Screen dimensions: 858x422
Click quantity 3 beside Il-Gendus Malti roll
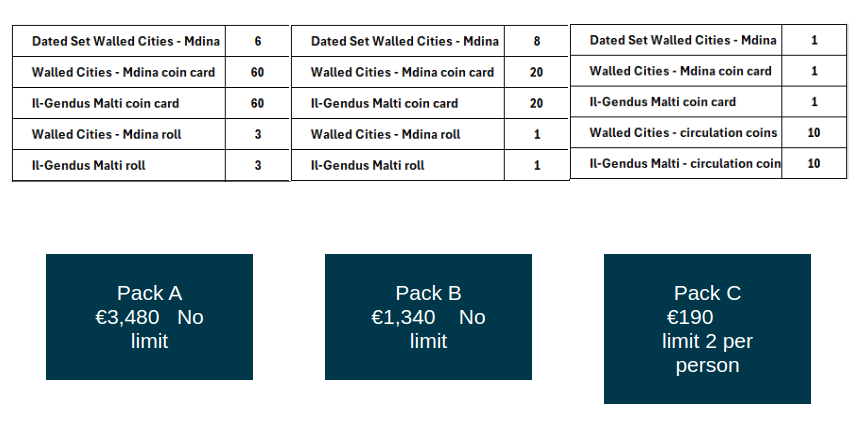coord(257,166)
